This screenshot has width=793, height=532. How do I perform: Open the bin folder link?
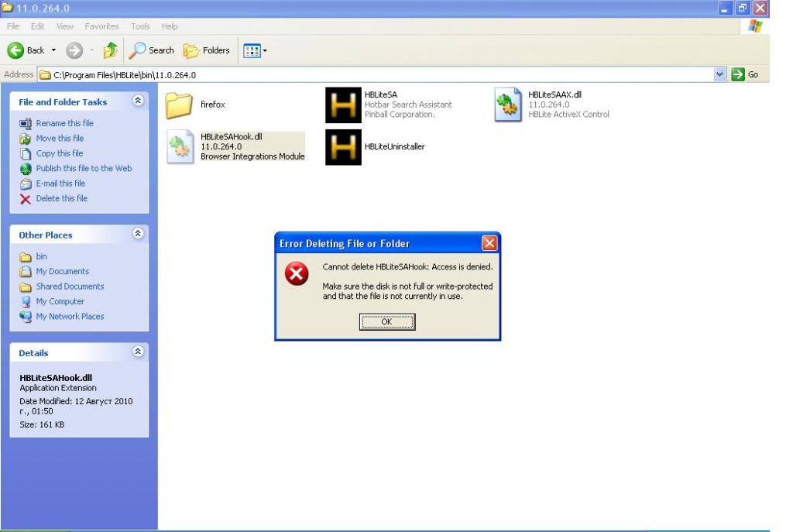point(42,256)
